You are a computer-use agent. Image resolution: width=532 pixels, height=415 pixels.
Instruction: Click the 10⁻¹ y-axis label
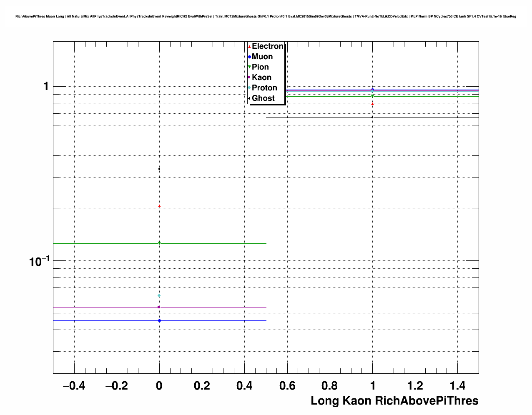(39, 262)
